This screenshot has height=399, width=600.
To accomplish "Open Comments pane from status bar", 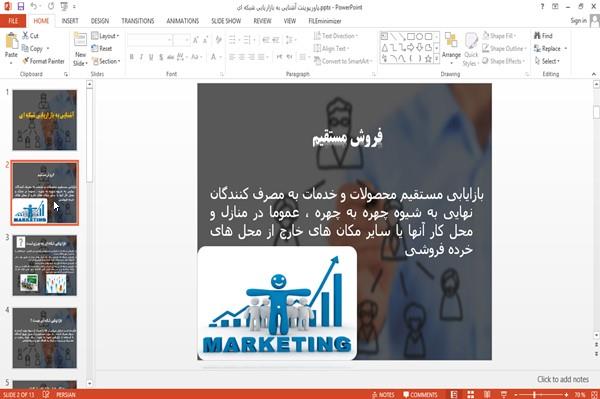I will click(420, 395).
